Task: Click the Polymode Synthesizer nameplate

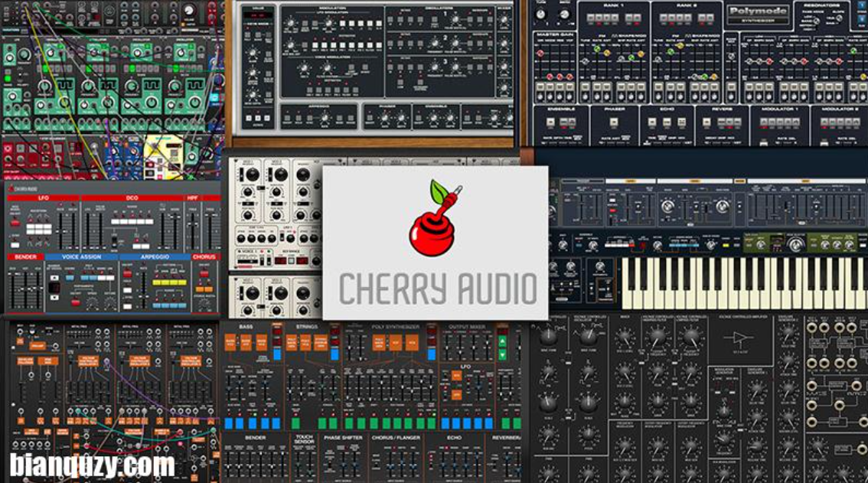Action: (759, 15)
